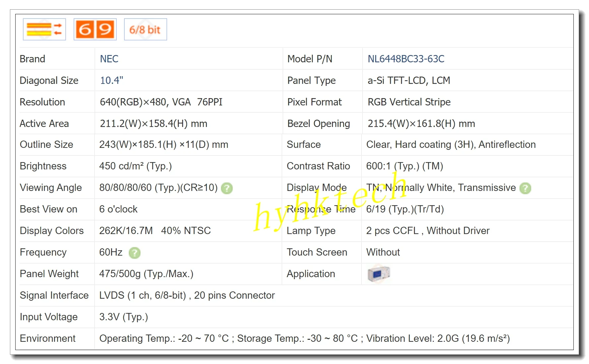The height and width of the screenshot is (364, 589).
Task: Click the Brand row label
Action: pyautogui.click(x=33, y=59)
